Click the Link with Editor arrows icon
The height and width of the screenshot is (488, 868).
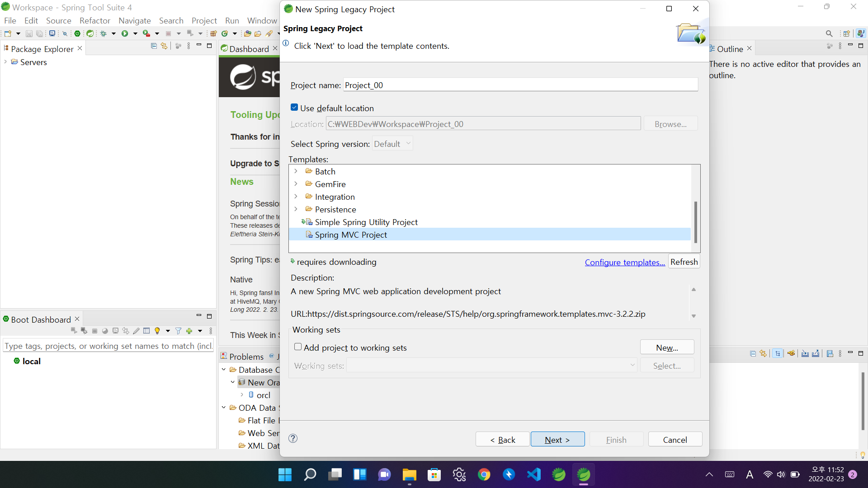pyautogui.click(x=164, y=46)
